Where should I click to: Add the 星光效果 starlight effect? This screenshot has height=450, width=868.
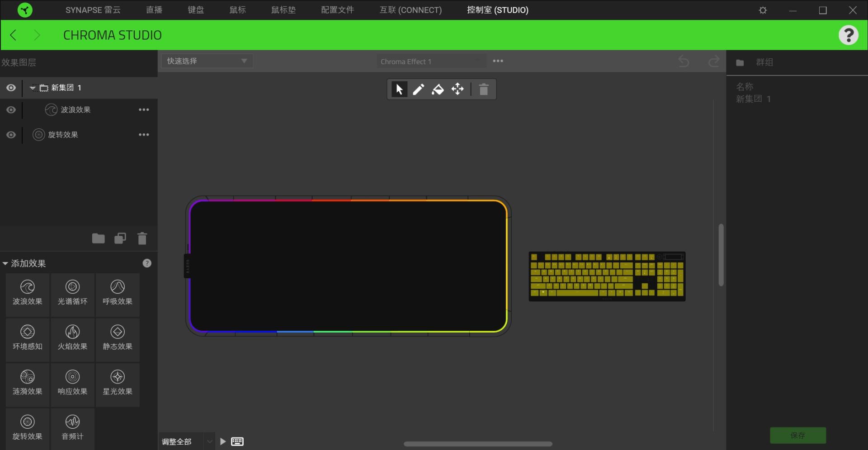click(118, 384)
